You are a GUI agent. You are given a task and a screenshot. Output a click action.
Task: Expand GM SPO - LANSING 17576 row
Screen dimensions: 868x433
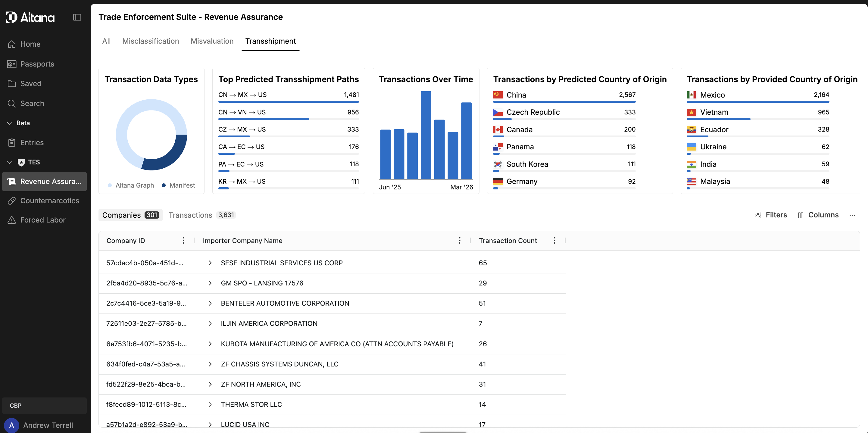click(210, 283)
